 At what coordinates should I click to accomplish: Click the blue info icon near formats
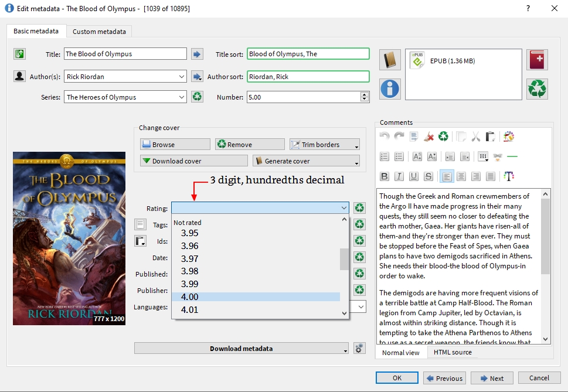coord(390,88)
